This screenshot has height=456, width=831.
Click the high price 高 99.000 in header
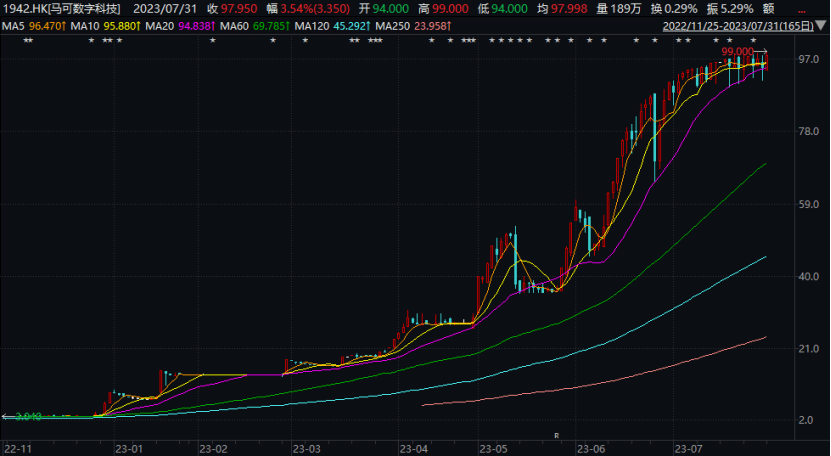[443, 8]
